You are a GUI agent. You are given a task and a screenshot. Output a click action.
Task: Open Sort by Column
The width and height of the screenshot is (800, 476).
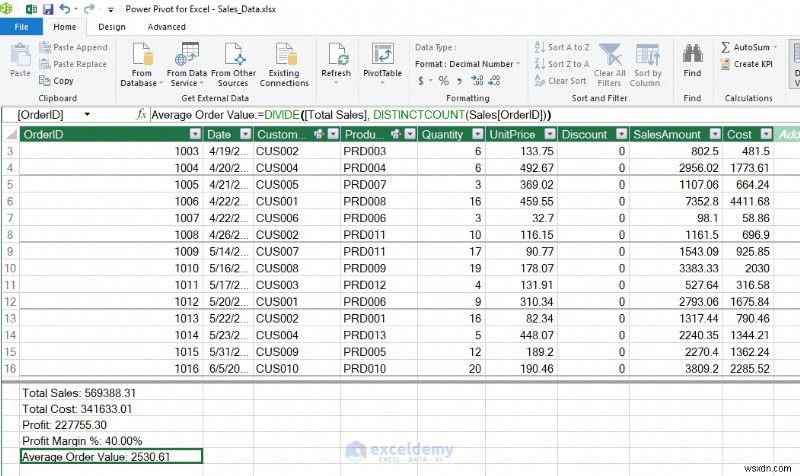647,64
